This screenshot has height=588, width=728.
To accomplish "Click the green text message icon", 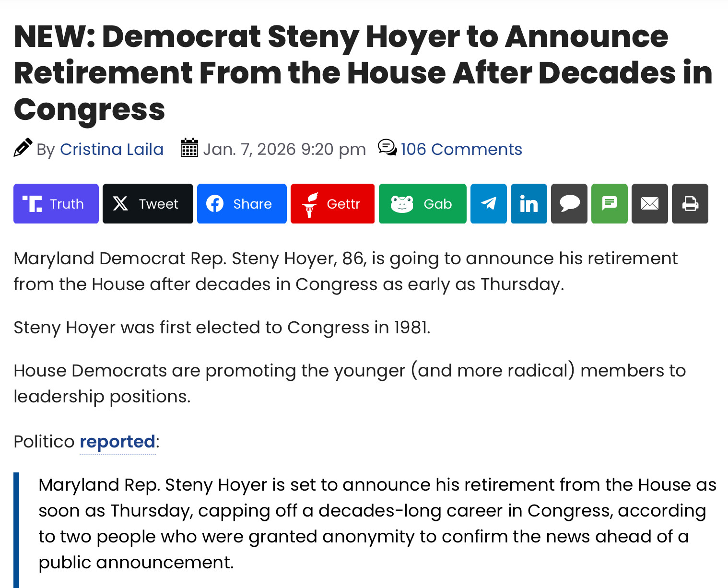I will (609, 204).
